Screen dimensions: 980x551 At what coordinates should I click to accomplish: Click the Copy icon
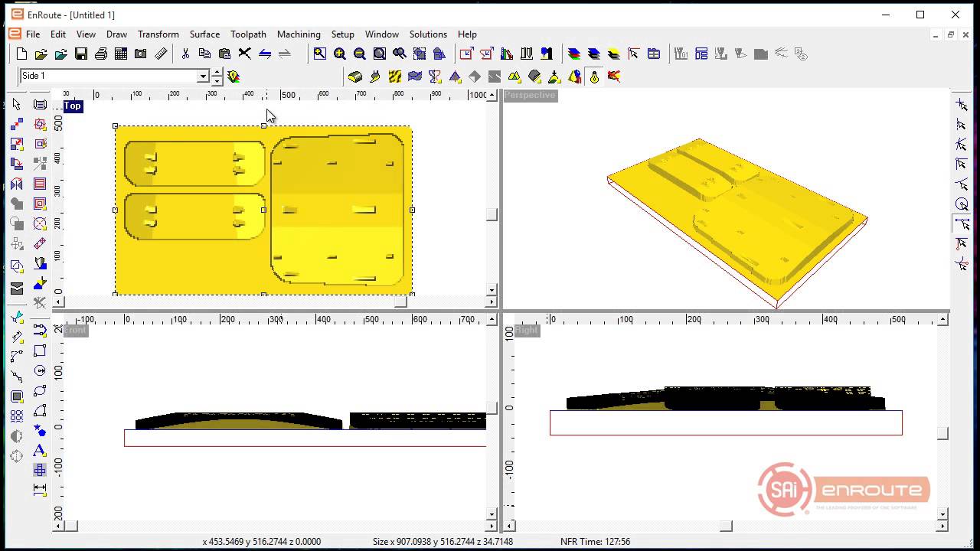tap(205, 54)
